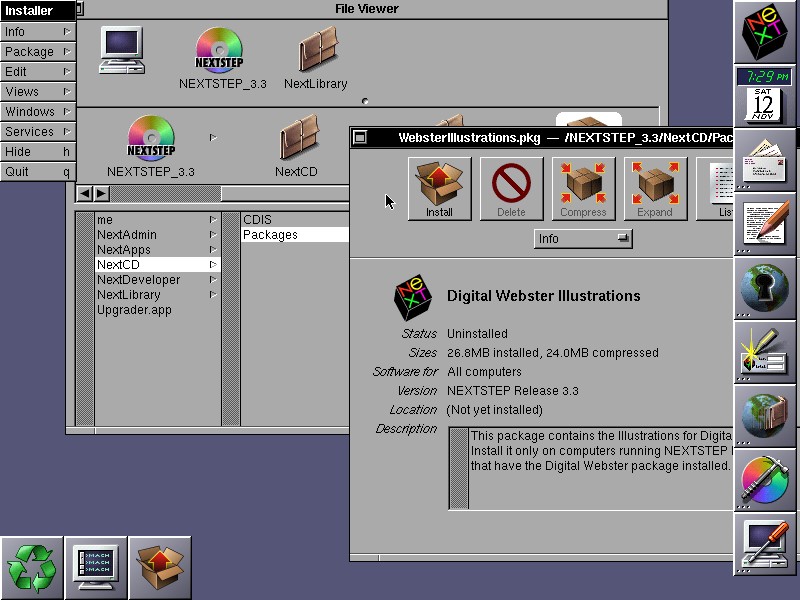Screen dimensions: 800x600
Task: Choose Quit from the Installer menu
Action: click(x=38, y=172)
